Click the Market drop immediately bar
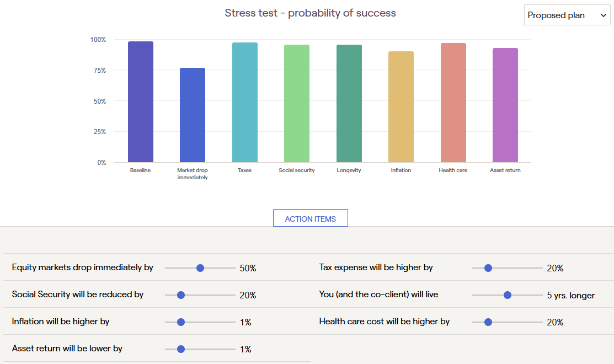The width and height of the screenshot is (614, 364). click(192, 115)
